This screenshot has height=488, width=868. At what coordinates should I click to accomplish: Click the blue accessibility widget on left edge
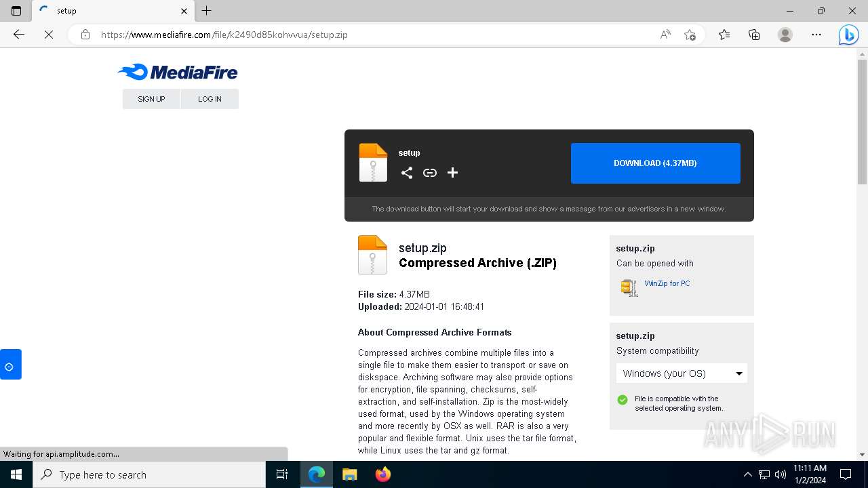10,365
